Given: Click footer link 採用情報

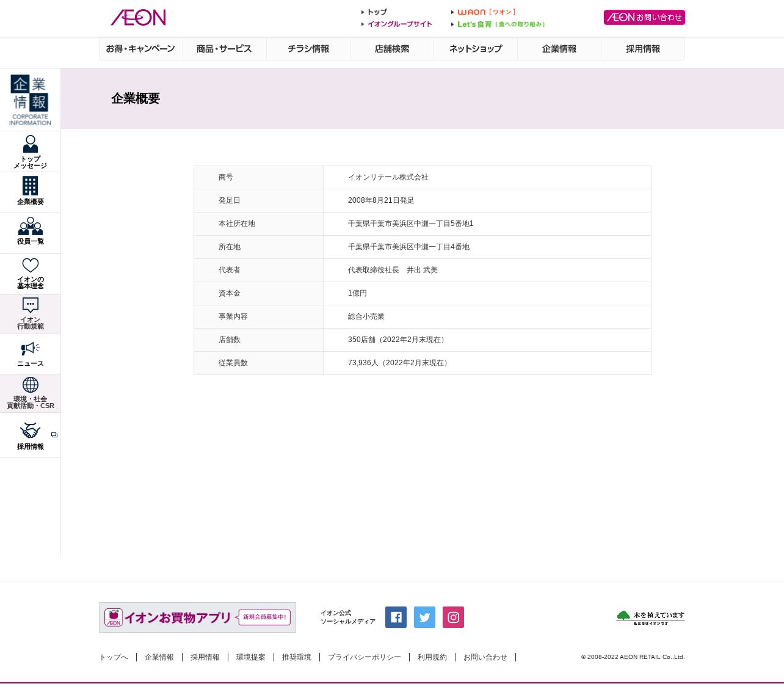Looking at the screenshot, I should pos(205,657).
